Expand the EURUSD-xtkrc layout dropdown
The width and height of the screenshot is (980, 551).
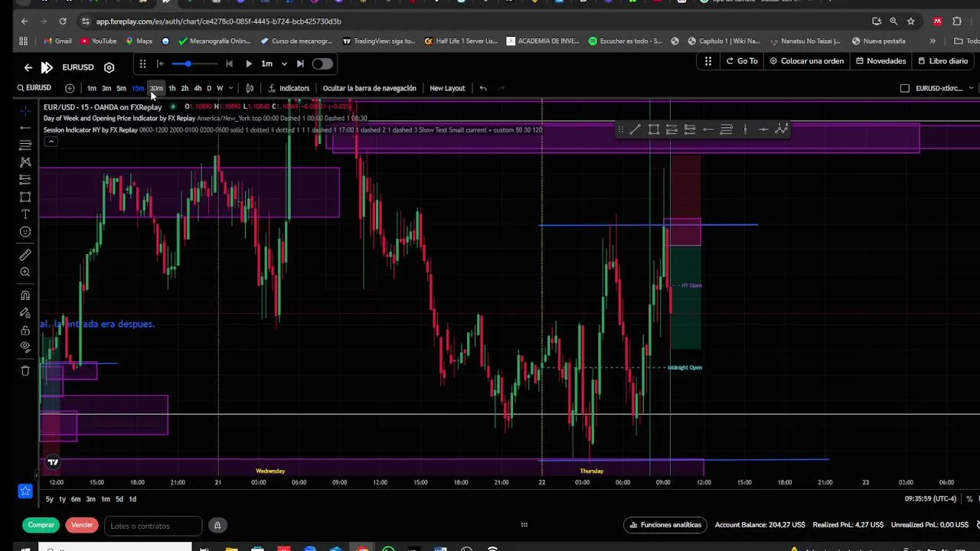971,88
